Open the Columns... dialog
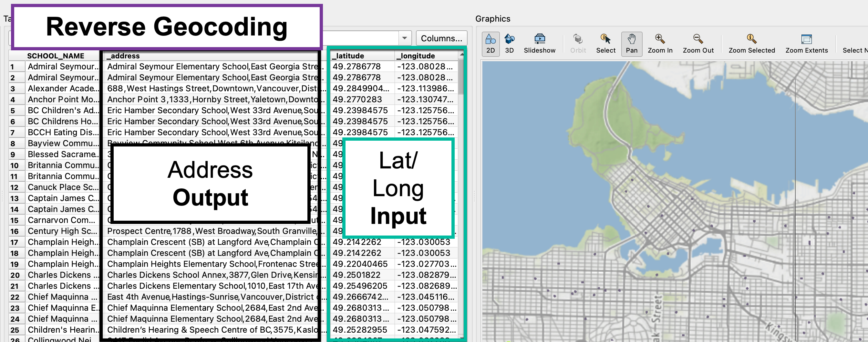 coord(441,38)
